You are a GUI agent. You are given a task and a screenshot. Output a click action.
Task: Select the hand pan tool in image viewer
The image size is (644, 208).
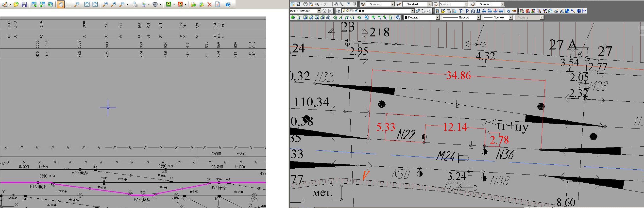click(x=61, y=4)
